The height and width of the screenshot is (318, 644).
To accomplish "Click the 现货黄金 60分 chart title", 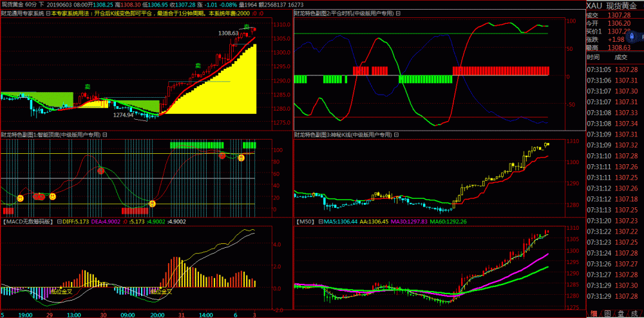I will 19,3.
